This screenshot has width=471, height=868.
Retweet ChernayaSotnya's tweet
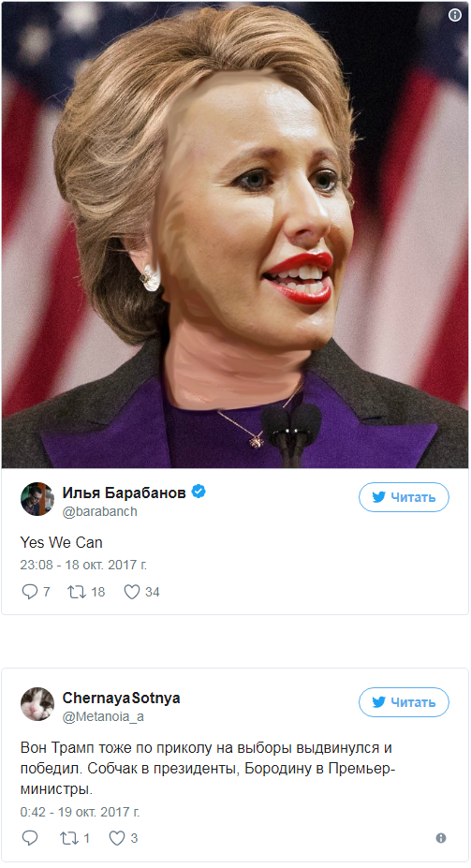click(x=69, y=838)
